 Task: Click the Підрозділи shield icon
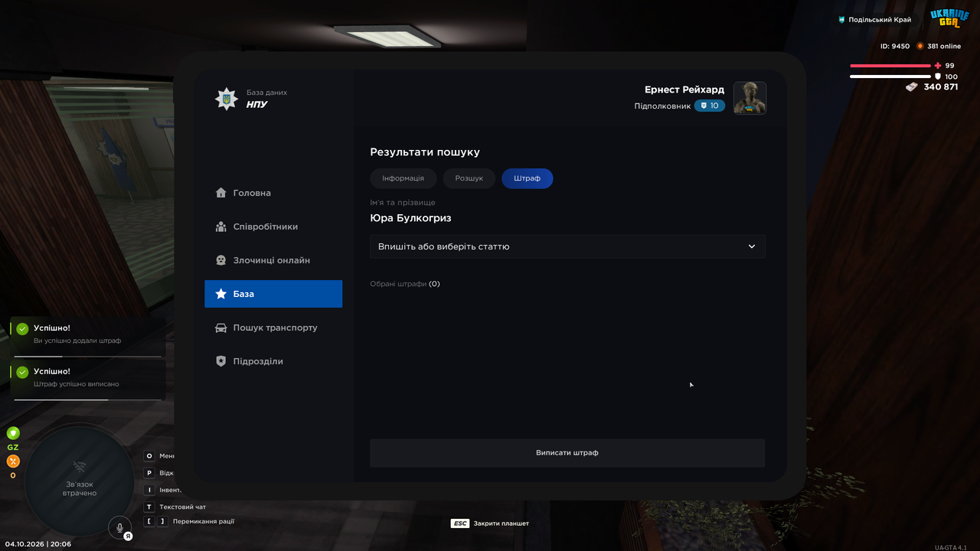[221, 361]
